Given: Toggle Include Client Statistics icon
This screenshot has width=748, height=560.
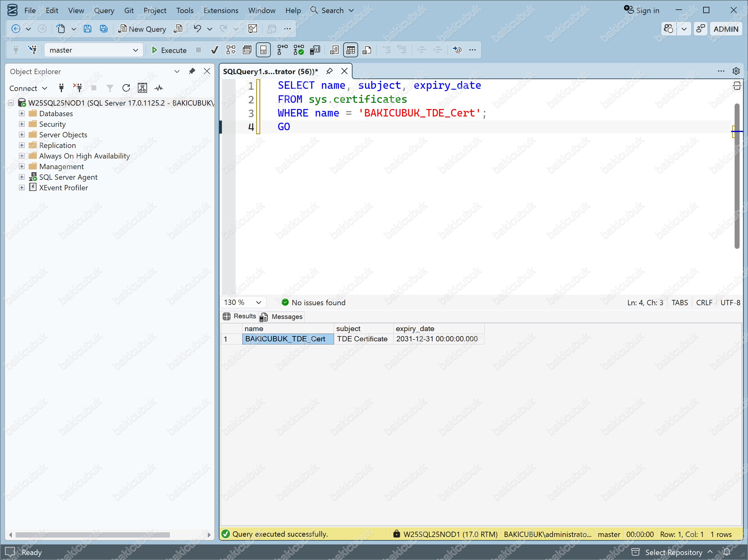Looking at the screenshot, I should click(x=315, y=50).
